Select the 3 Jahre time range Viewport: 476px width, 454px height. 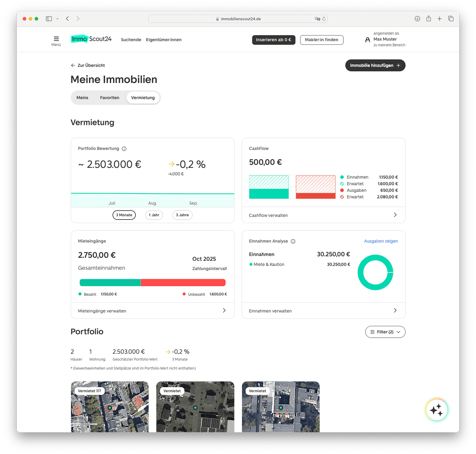(182, 215)
